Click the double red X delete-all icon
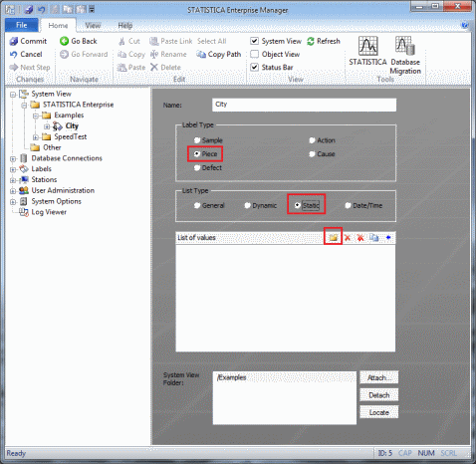Screen dimensions: 476x464 tap(360, 238)
